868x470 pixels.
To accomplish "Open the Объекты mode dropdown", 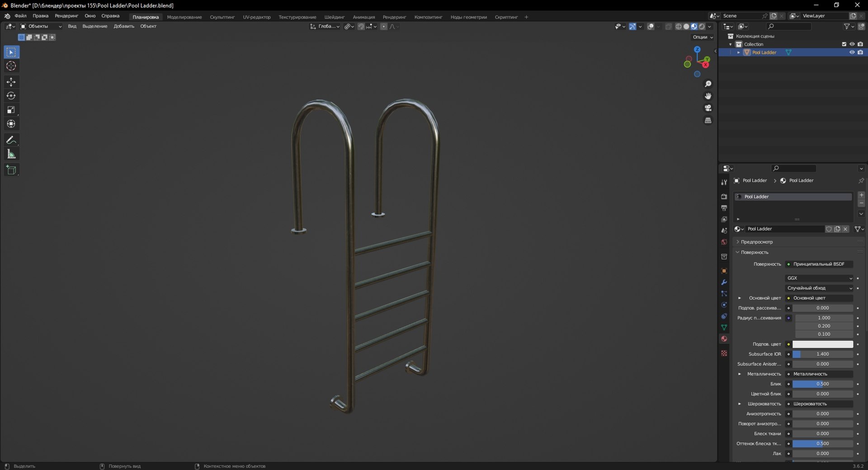I will tap(41, 27).
